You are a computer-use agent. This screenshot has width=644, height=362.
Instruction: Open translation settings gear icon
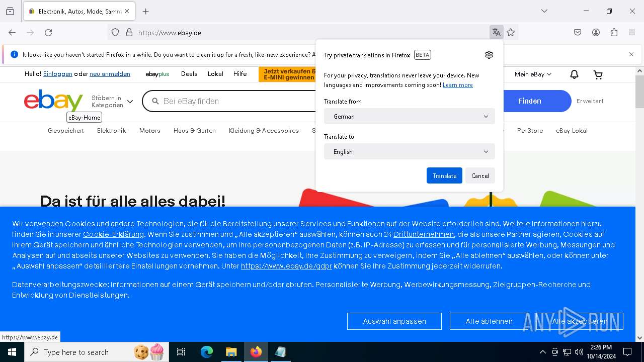[x=489, y=55]
